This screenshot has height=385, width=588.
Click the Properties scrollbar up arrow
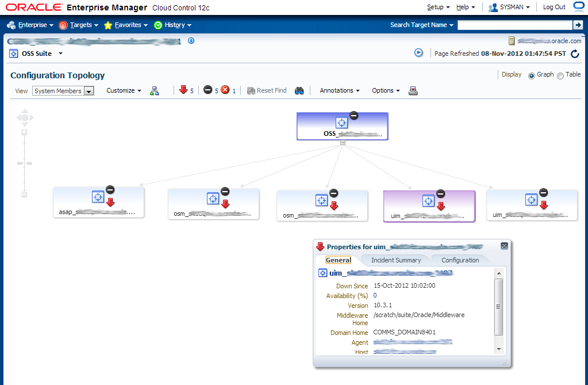(x=499, y=273)
